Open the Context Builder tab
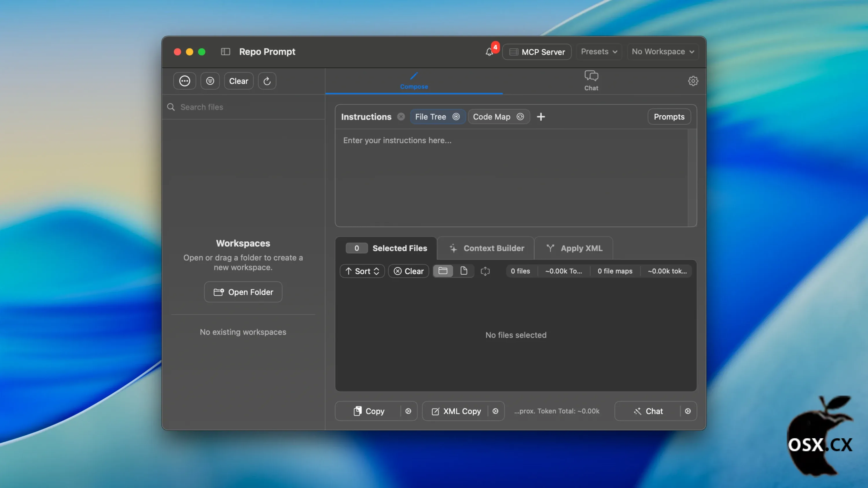This screenshot has height=488, width=868. [x=486, y=248]
